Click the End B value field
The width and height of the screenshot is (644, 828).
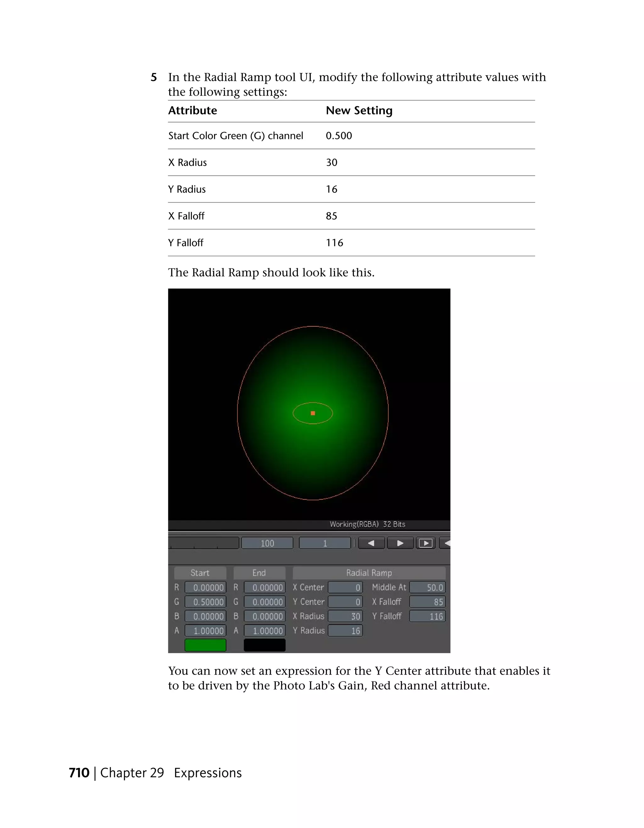click(264, 616)
